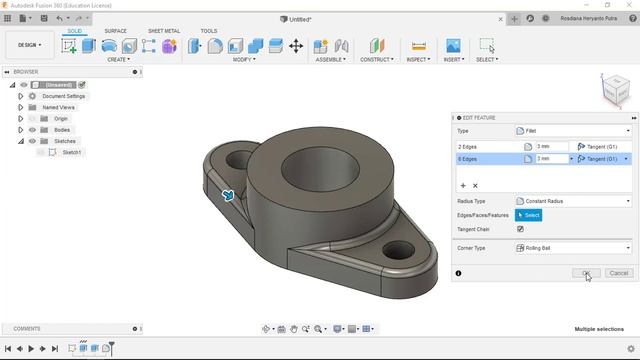Open timeline settings gear

[x=631, y=349]
